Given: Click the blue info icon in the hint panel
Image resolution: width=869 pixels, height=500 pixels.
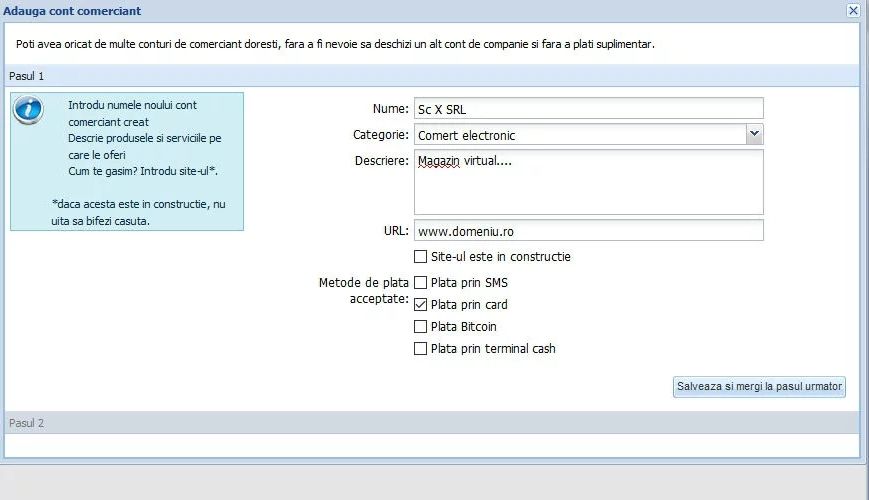Looking at the screenshot, I should coord(28,110).
